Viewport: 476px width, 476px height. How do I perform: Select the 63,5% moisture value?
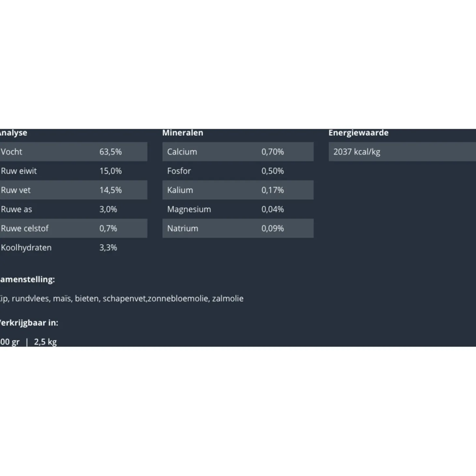[x=111, y=152]
